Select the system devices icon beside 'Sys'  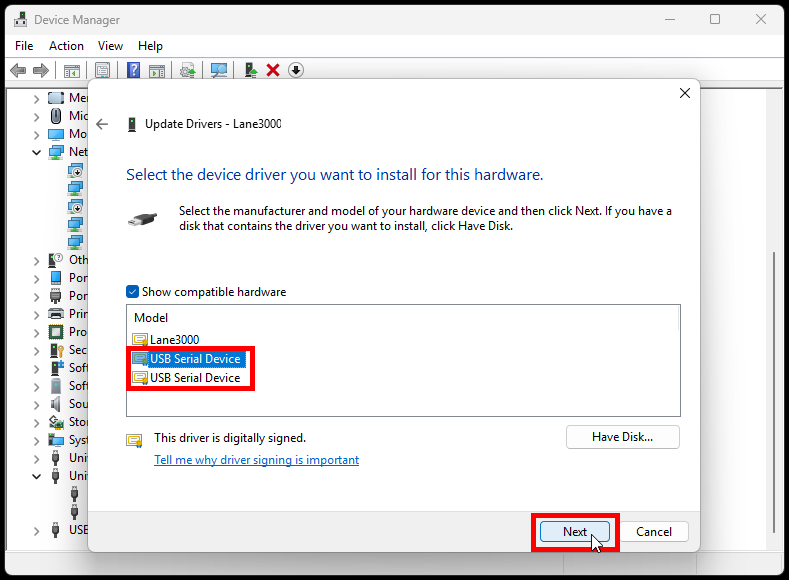pos(56,440)
